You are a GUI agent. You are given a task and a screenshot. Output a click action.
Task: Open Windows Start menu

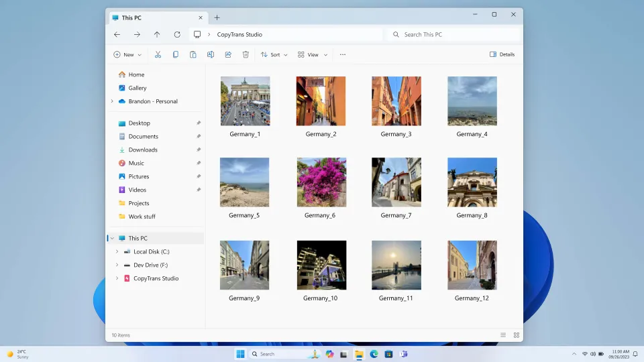241,354
